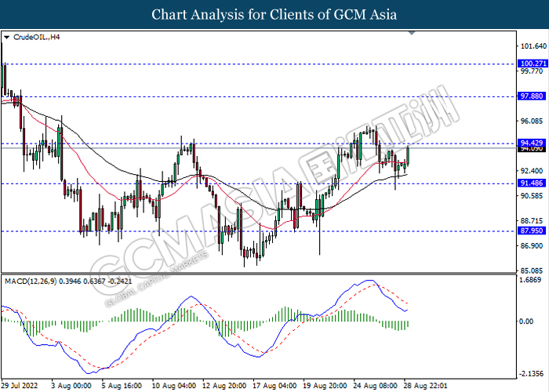The image size is (549, 392).
Task: Click the 101.640 price axis value
Action: [533, 46]
